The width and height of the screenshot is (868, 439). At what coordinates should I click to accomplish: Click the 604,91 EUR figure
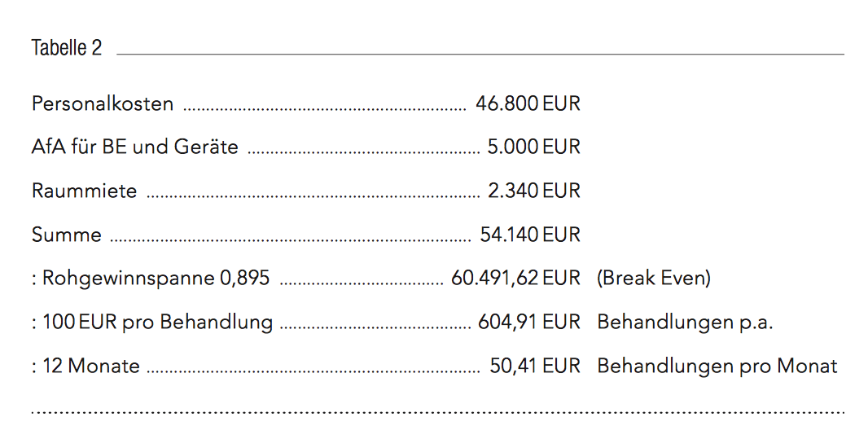point(528,322)
